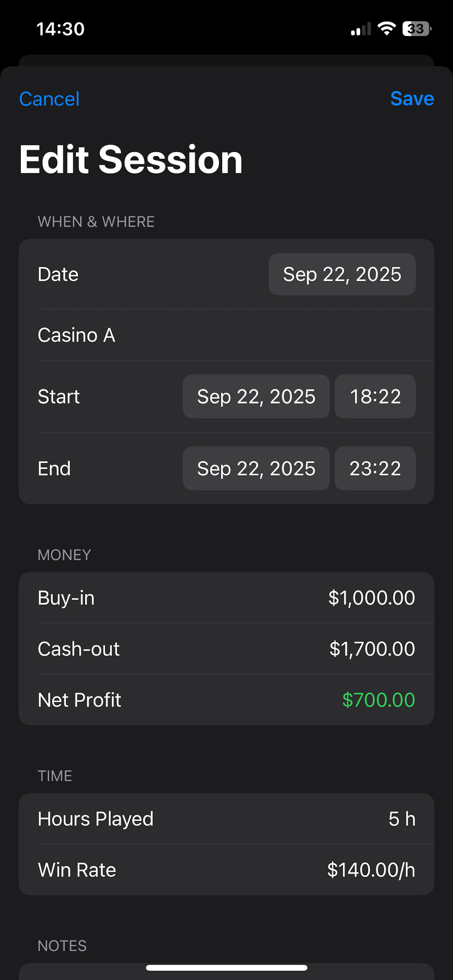Open the Start date picker
This screenshot has height=980, width=453.
[x=256, y=396]
